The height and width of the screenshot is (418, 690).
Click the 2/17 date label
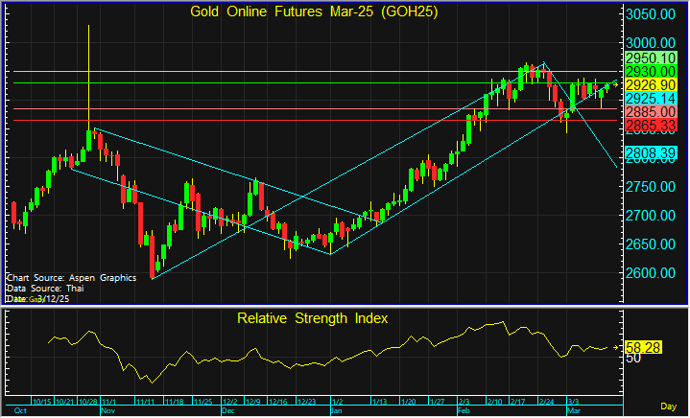518,402
